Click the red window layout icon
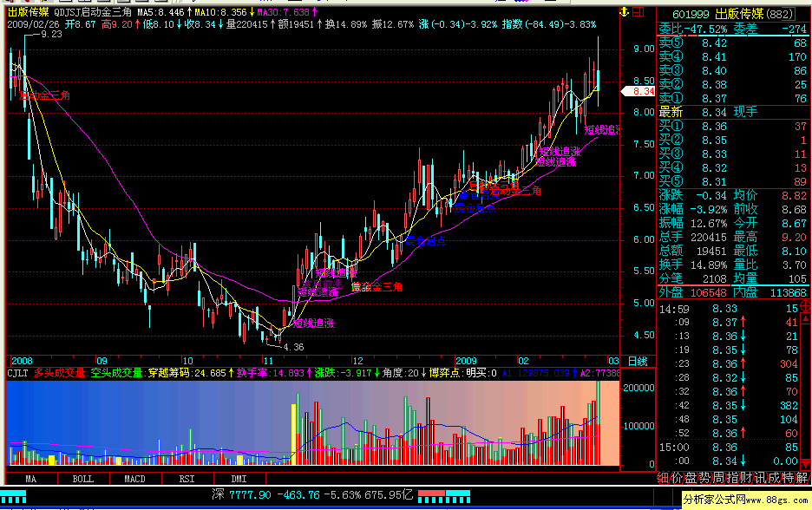 pyautogui.click(x=638, y=11)
